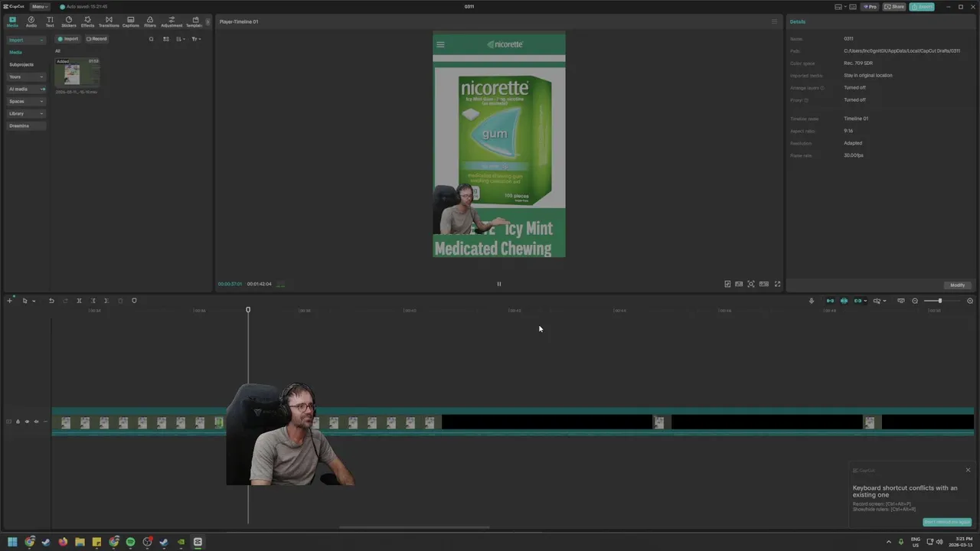Viewport: 980px width, 551px height.
Task: Select the imported video clip thumbnail
Action: pyautogui.click(x=77, y=73)
